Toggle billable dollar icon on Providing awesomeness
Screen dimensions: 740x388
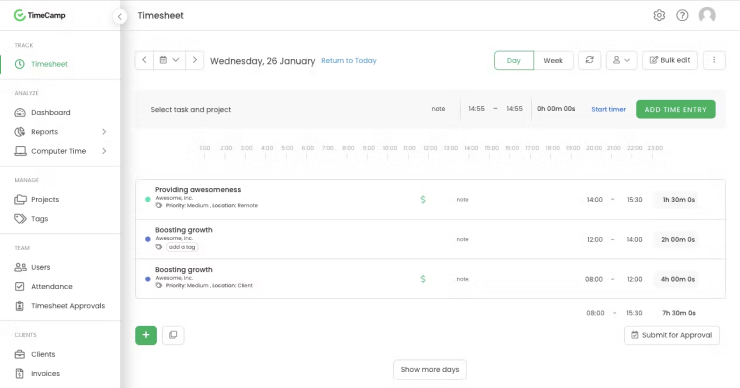423,200
